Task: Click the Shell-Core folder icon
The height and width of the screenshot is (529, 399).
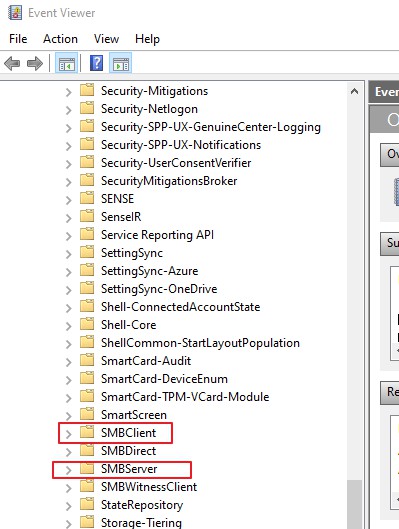Action: click(x=87, y=324)
